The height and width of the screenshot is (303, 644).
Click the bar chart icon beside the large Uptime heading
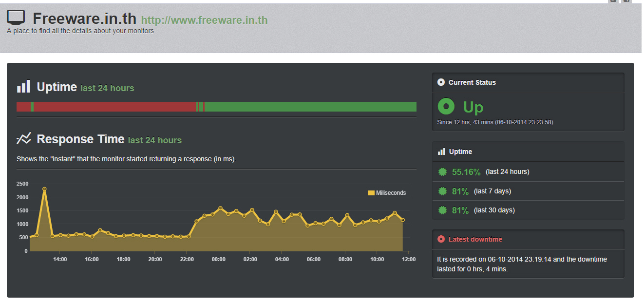point(23,87)
